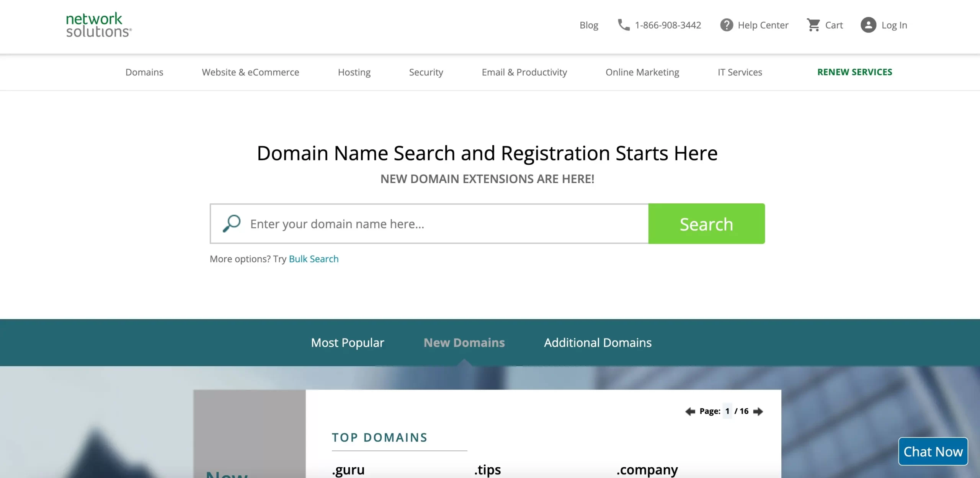Click the Log In user avatar icon
This screenshot has width=980, height=478.
click(868, 25)
